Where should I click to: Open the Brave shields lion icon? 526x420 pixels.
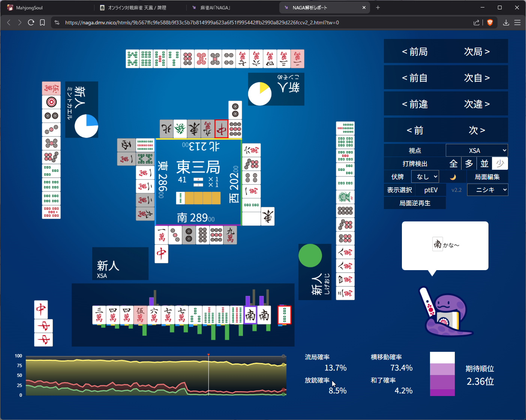(x=490, y=22)
